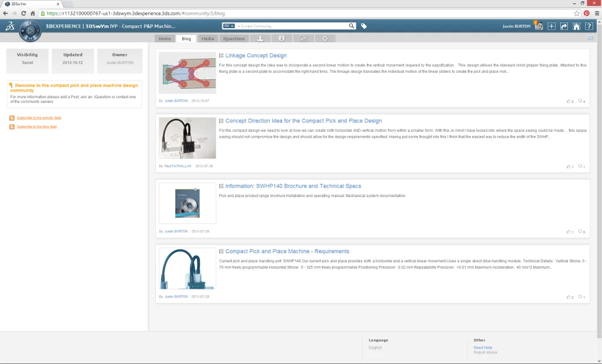Screen dimensions: 602x364
Task: Bookmark the page with the star icon
Action: [577, 13]
